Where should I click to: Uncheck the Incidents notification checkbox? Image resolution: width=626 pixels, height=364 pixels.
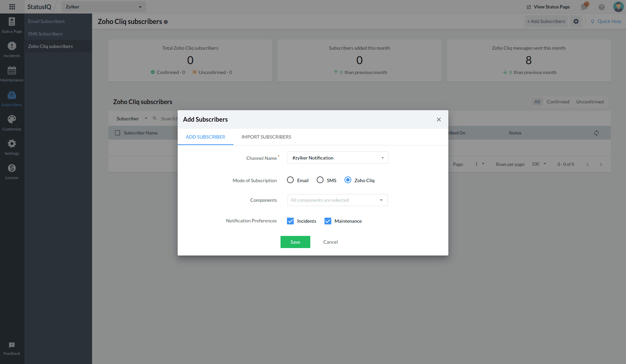(290, 221)
